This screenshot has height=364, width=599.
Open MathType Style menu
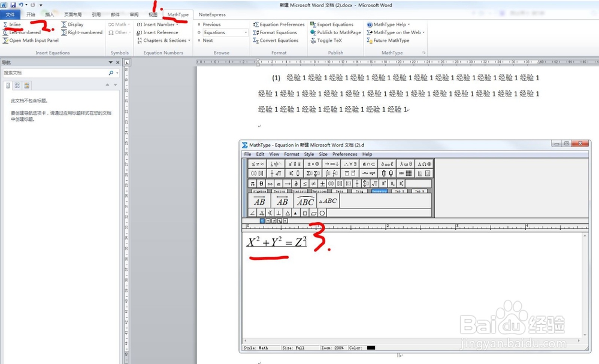(309, 154)
